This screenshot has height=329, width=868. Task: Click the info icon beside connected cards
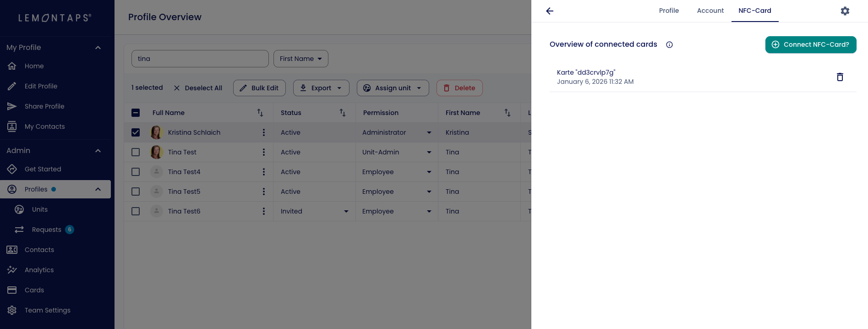(x=669, y=44)
